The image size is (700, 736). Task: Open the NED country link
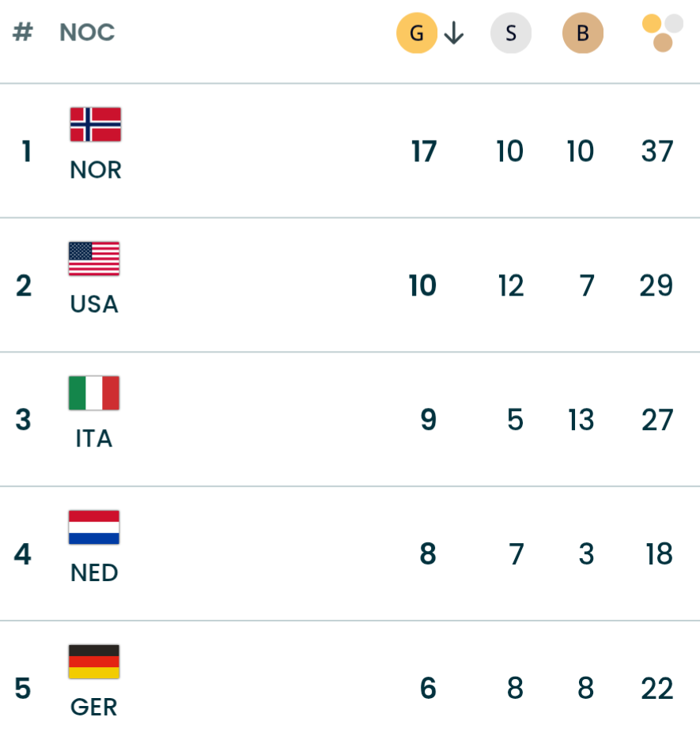tap(94, 572)
